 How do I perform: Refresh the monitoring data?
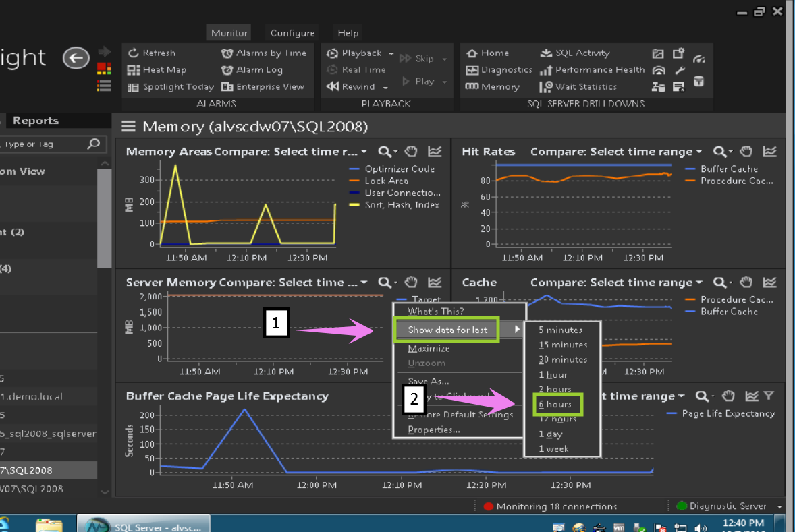pyautogui.click(x=152, y=53)
